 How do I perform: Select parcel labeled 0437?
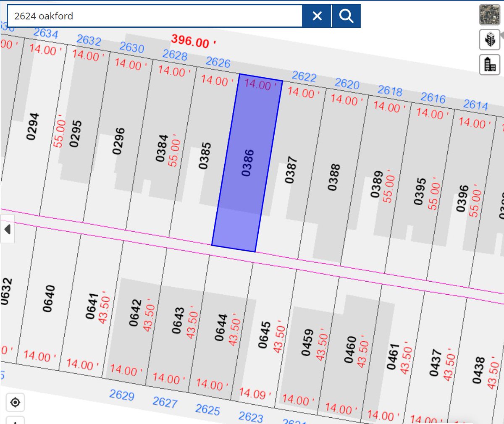pos(436,364)
